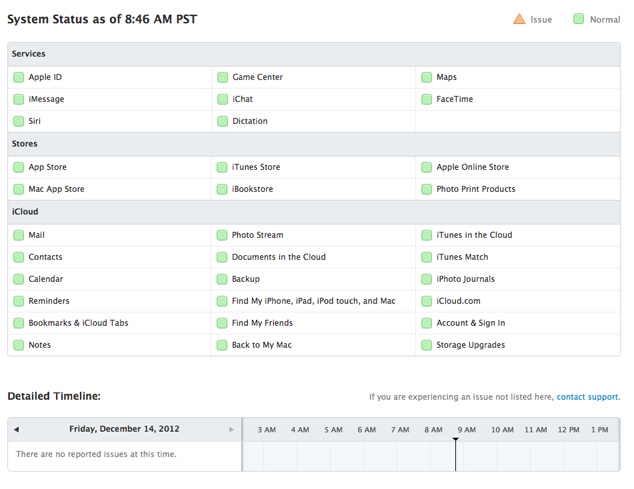
Task: Click the Stores section header
Action: tap(314, 144)
